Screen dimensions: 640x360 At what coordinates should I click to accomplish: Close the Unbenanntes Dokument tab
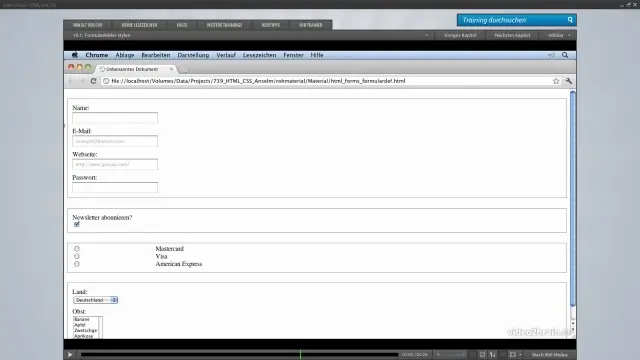click(171, 69)
